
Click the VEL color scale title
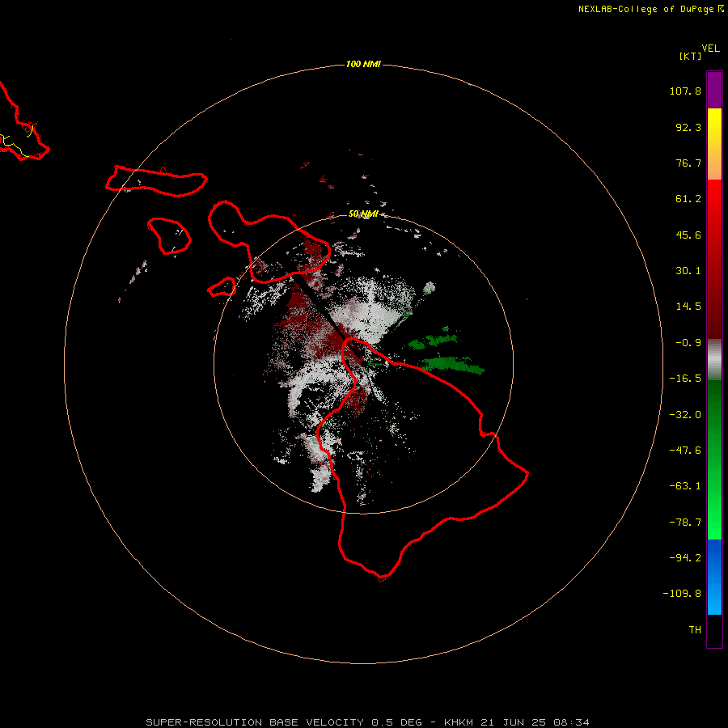[x=710, y=49]
